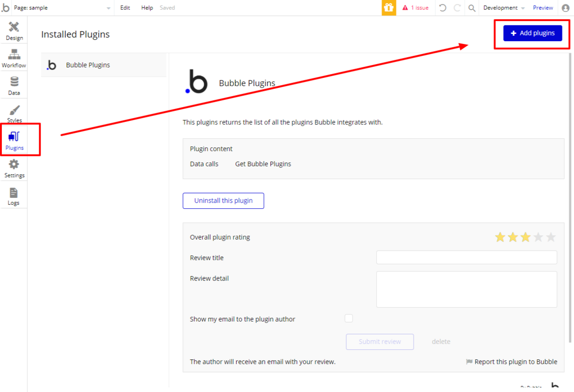Rate plugin with the second star
574x392 pixels.
coord(513,237)
